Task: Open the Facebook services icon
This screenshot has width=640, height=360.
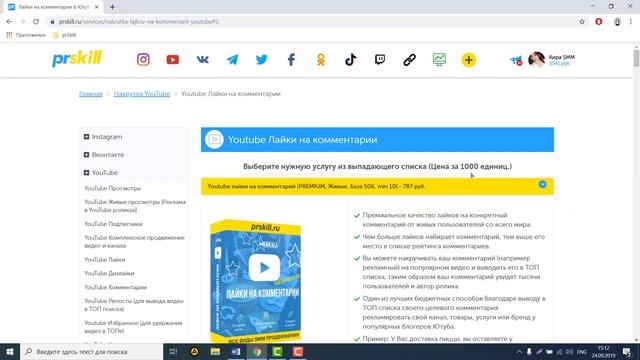Action: (291, 60)
